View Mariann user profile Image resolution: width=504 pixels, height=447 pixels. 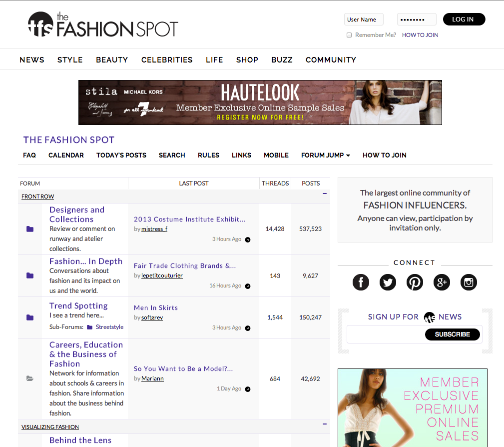(x=152, y=379)
